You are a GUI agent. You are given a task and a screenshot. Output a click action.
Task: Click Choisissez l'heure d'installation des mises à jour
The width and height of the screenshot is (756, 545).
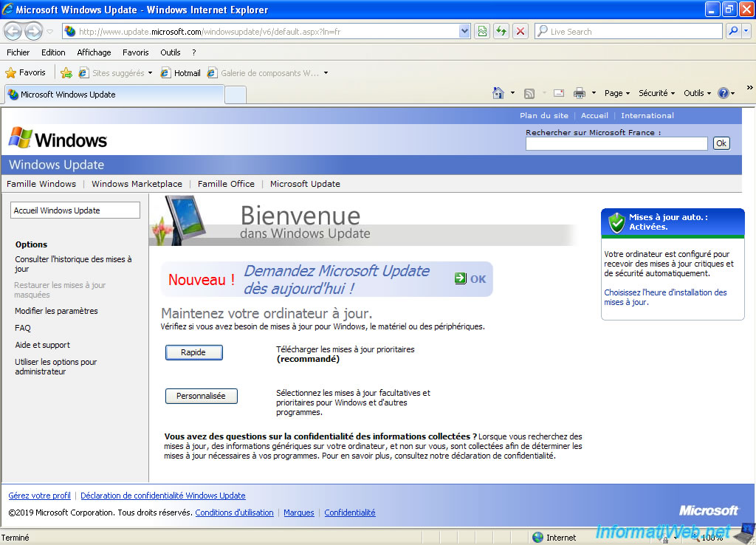[665, 297]
